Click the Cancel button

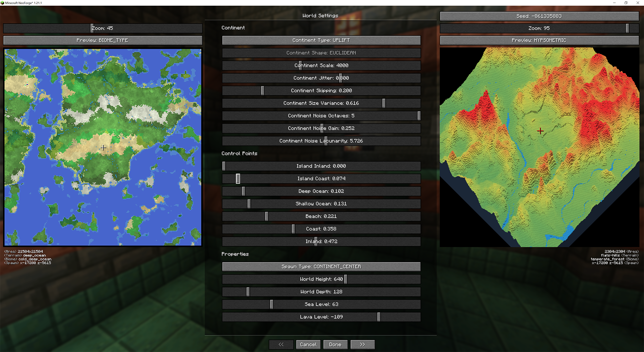point(308,344)
